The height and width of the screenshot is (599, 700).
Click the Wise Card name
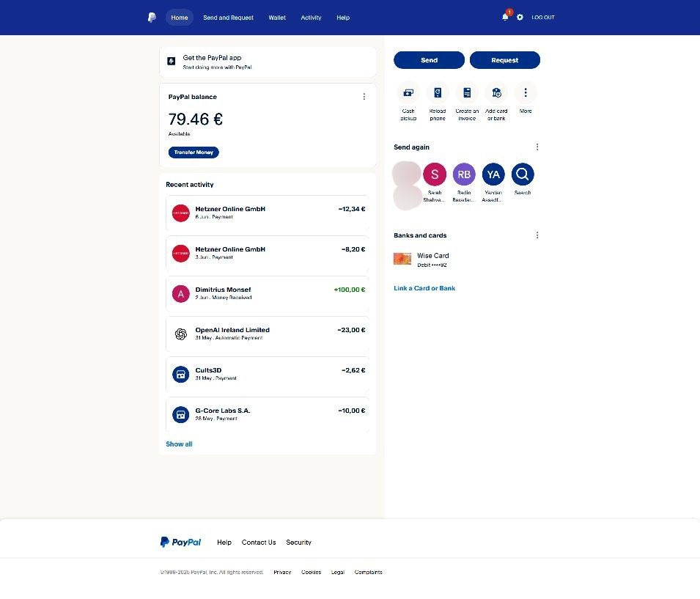tap(433, 255)
